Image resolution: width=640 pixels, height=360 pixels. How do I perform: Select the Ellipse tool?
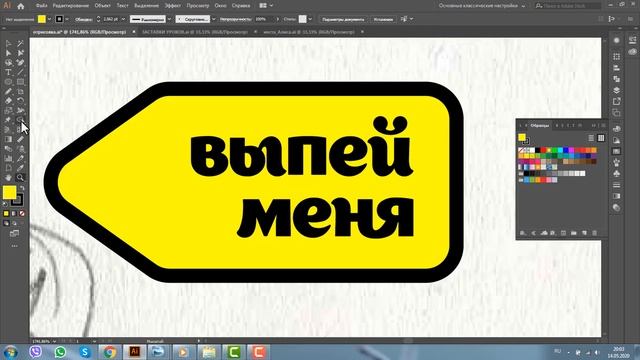(8, 82)
